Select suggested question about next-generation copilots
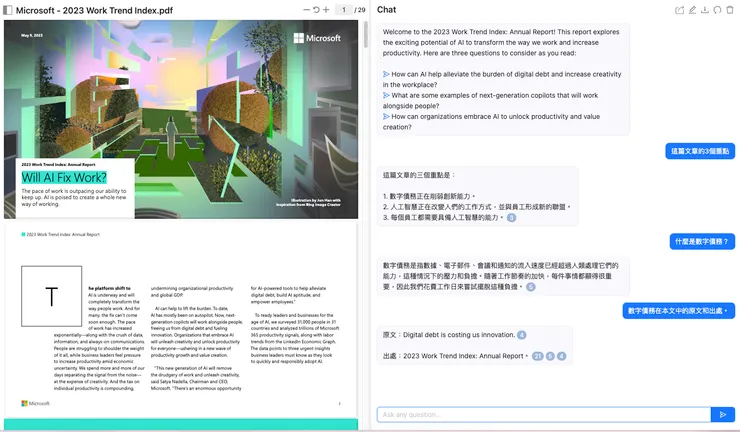This screenshot has width=740, height=432. point(490,101)
